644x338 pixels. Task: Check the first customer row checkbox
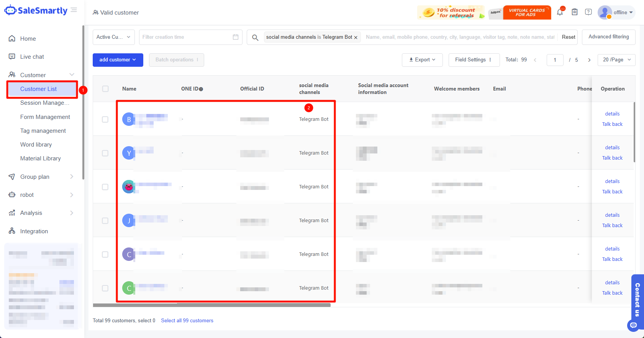(x=105, y=119)
